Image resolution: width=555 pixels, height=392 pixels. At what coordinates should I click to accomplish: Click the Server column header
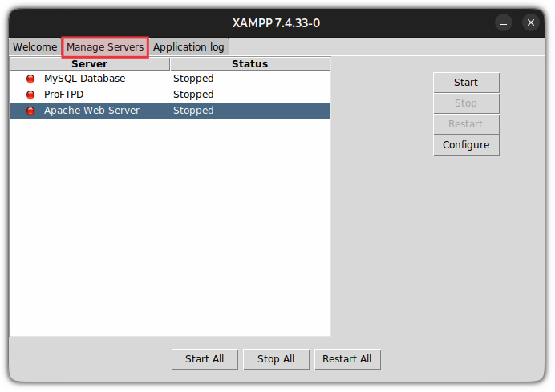point(90,64)
